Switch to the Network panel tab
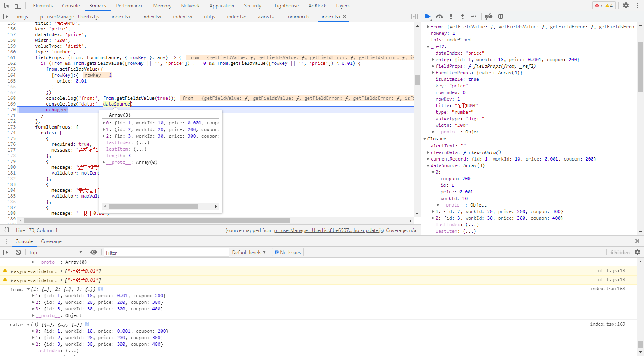The height and width of the screenshot is (356, 644). (190, 5)
